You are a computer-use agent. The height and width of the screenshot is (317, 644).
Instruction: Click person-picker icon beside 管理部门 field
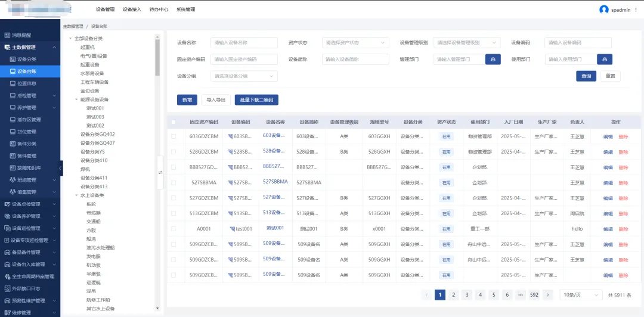[x=493, y=60]
